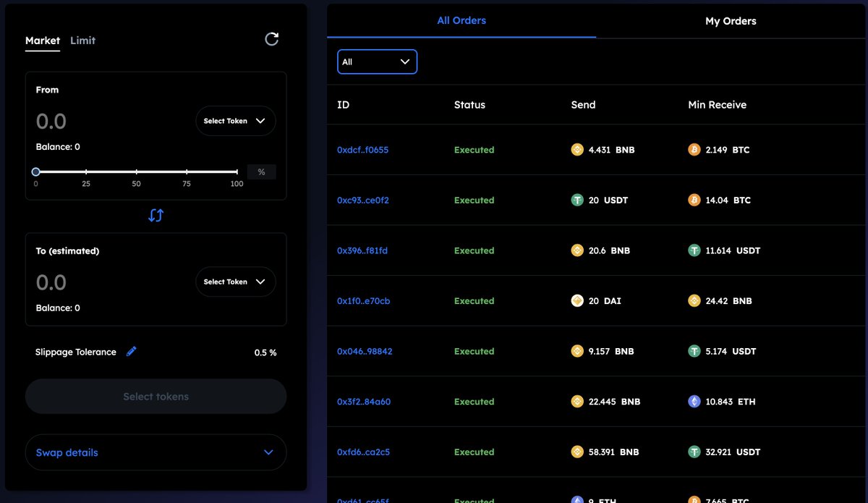This screenshot has width=868, height=503.
Task: Select the All Orders tab
Action: click(x=461, y=20)
